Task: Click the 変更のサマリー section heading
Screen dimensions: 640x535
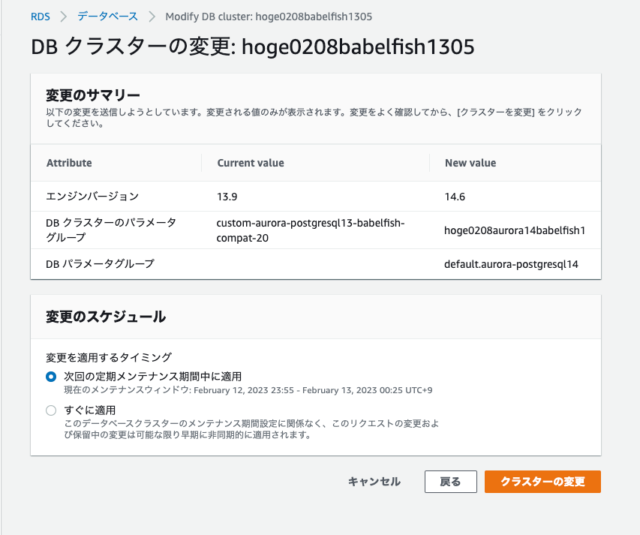Action: 93,95
